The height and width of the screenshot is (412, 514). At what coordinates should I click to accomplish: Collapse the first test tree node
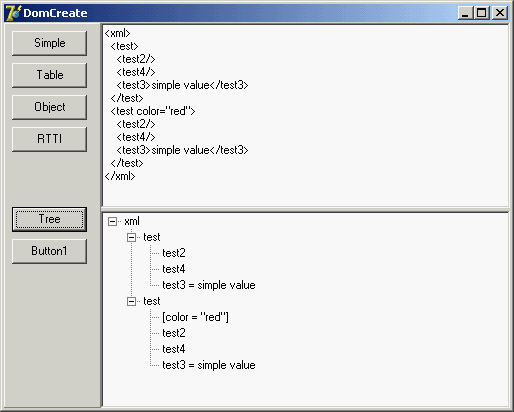pos(132,237)
